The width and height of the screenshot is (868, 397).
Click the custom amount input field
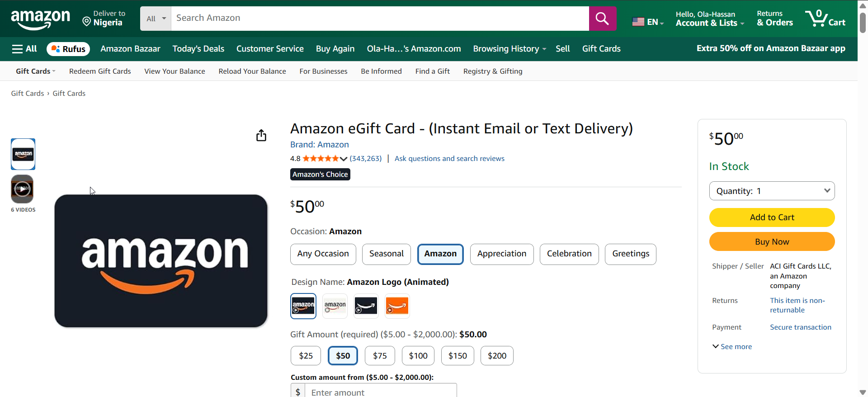click(x=381, y=392)
